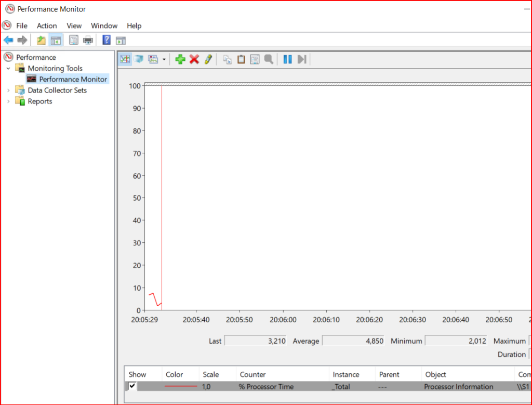Click the Copy Properties icon

(228, 59)
